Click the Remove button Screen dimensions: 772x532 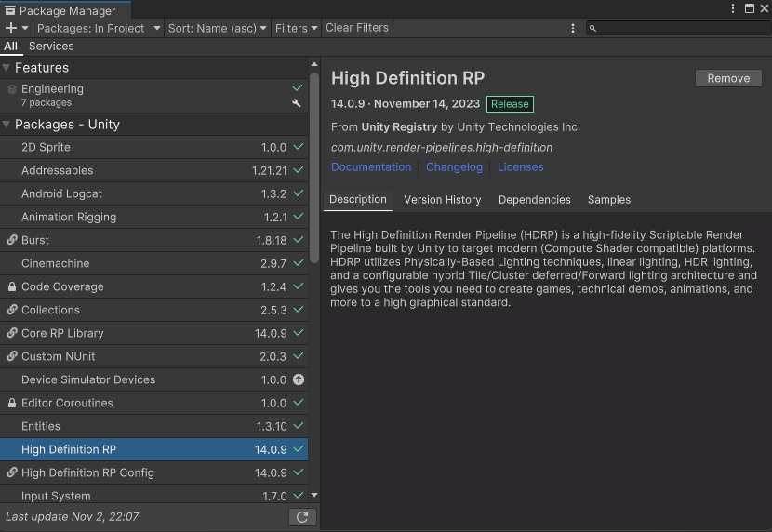pos(728,78)
